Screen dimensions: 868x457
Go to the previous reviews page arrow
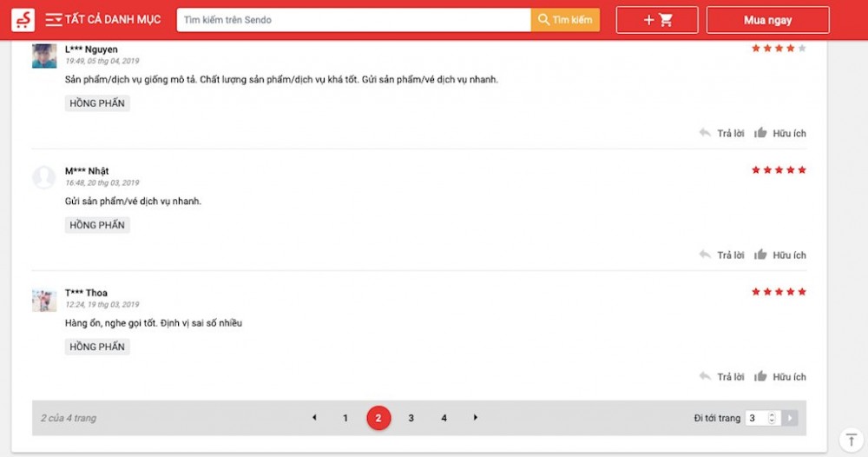pos(314,418)
